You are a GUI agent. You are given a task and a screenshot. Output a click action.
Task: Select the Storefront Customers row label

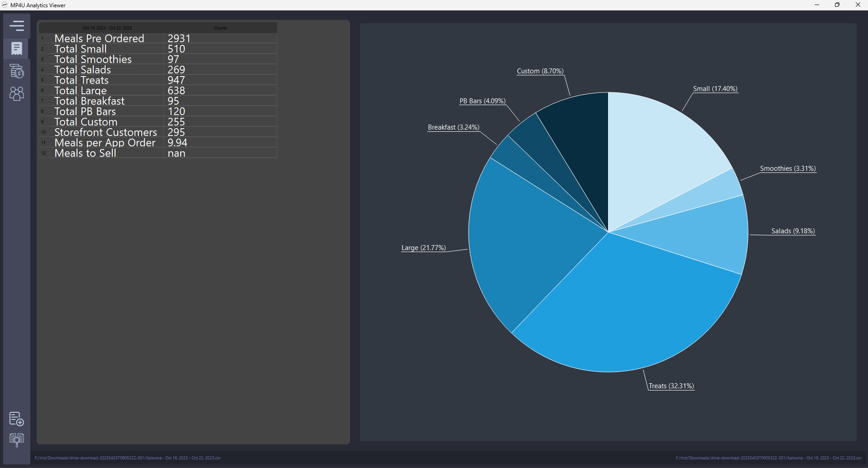(x=106, y=132)
